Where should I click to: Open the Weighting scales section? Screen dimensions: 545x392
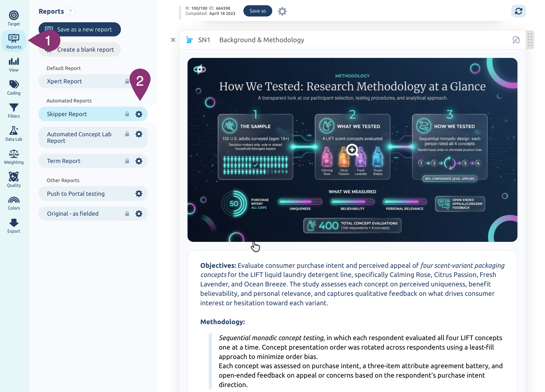(14, 157)
